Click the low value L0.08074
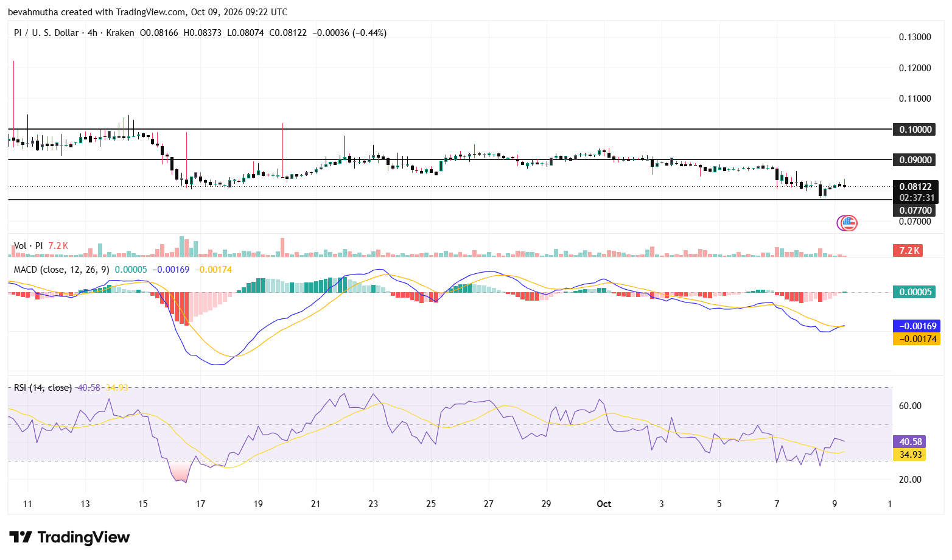 pyautogui.click(x=245, y=33)
